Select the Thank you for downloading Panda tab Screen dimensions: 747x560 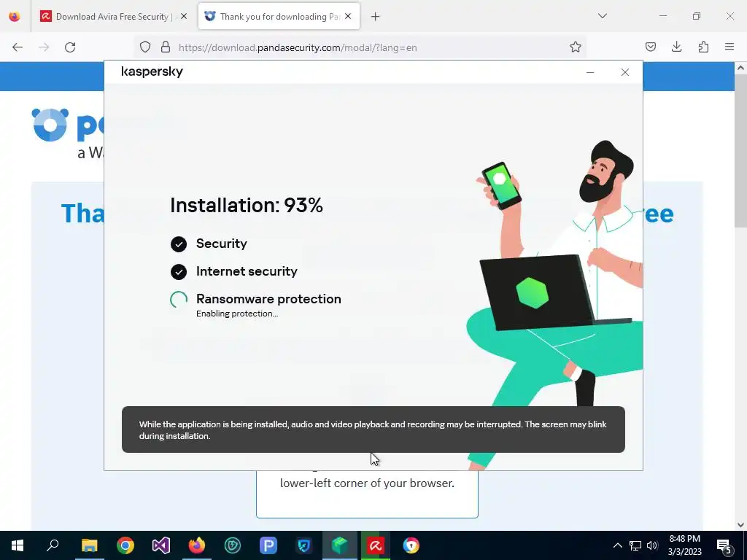(x=279, y=17)
